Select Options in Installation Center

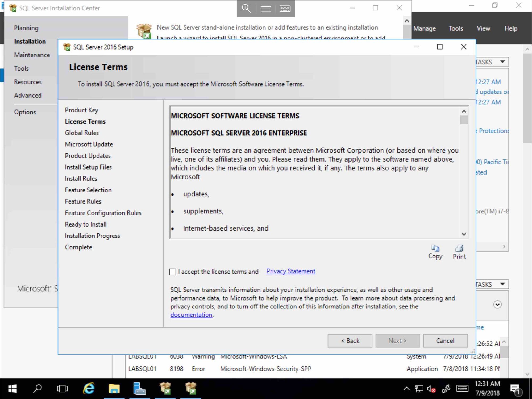25,112
